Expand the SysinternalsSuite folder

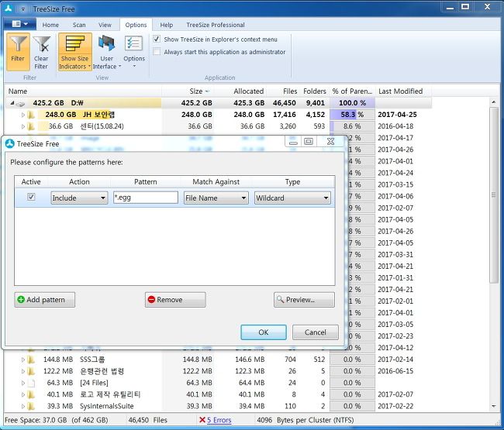(x=23, y=406)
